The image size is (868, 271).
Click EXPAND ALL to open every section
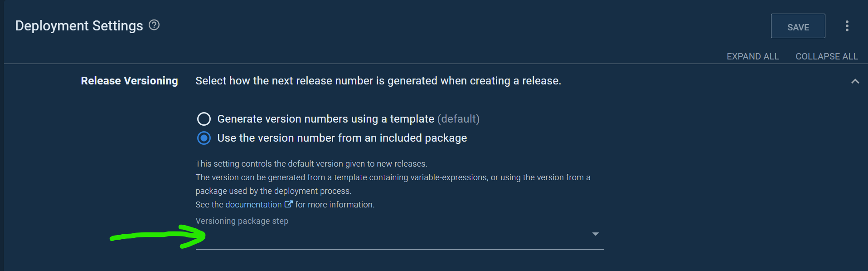point(752,56)
